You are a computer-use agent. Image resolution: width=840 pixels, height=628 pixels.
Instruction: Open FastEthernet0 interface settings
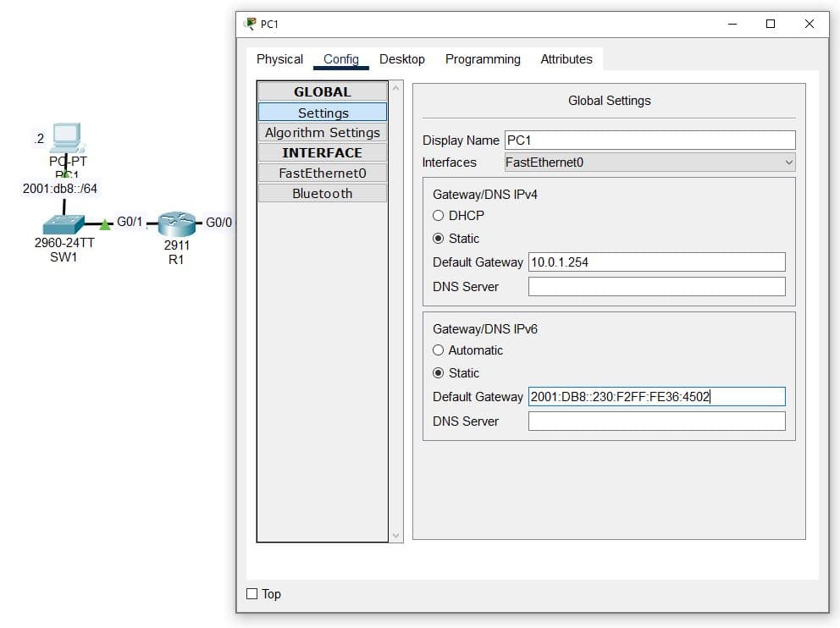(x=322, y=174)
